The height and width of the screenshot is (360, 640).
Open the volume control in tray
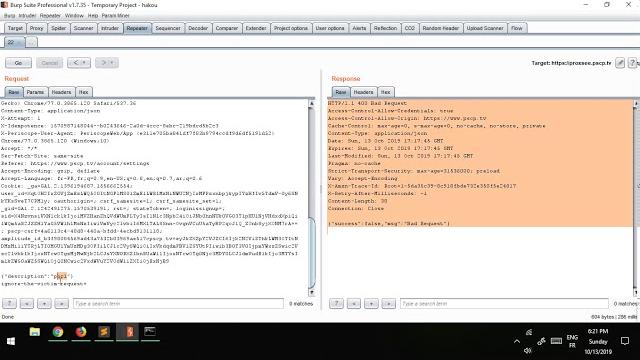tap(528, 350)
